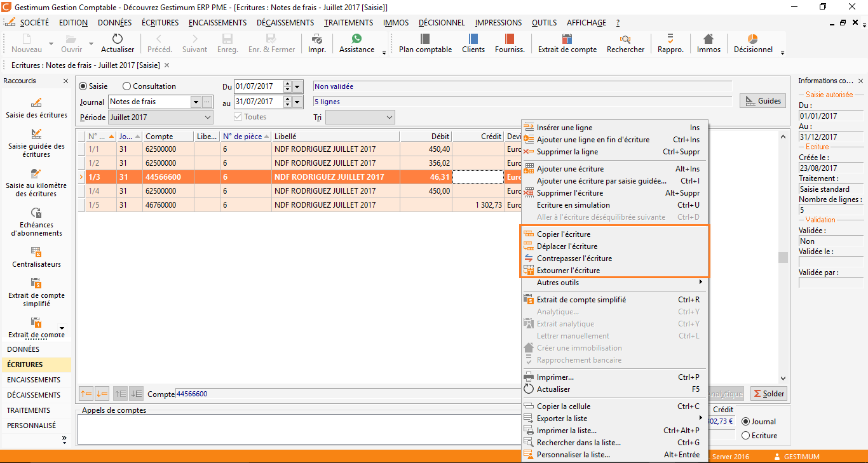Viewport: 868px width, 463px height.
Task: Open the Impr. print toolbar button
Action: 316,43
